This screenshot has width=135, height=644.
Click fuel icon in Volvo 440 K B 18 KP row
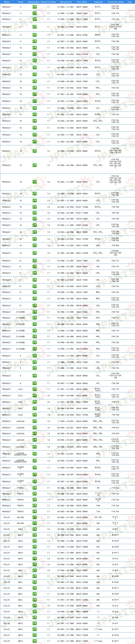(35, 541)
